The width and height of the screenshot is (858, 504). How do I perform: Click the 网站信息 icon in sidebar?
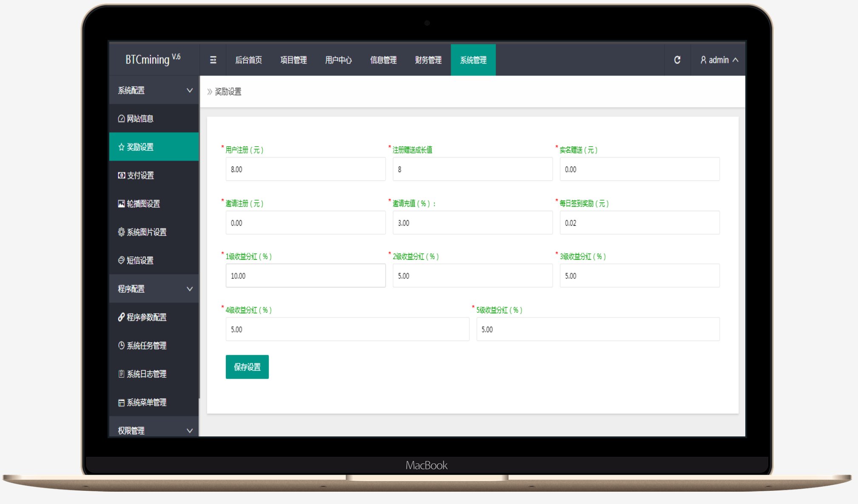[x=121, y=119]
